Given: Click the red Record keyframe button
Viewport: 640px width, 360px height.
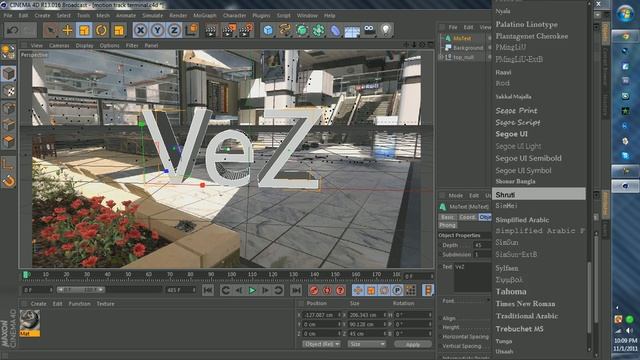Looking at the screenshot, I should point(314,290).
